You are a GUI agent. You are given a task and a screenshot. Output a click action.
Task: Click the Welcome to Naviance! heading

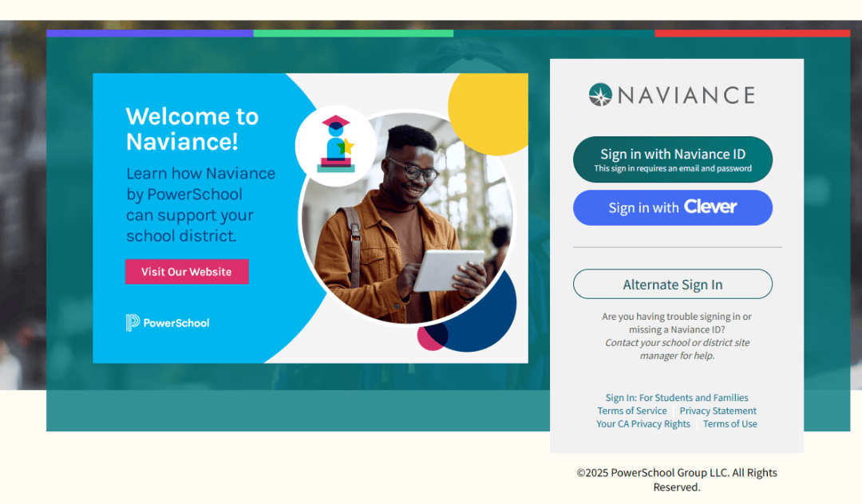tap(192, 129)
